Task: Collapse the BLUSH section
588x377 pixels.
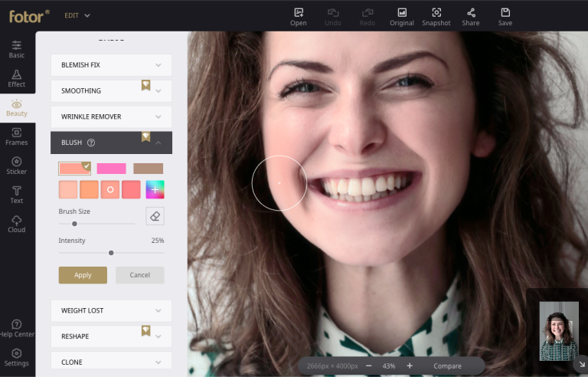Action: (x=111, y=143)
